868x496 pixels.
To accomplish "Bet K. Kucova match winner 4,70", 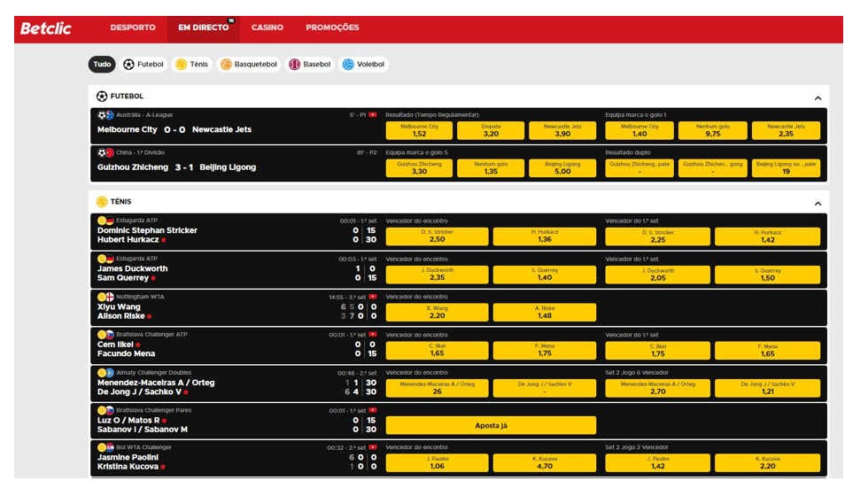I will click(544, 462).
